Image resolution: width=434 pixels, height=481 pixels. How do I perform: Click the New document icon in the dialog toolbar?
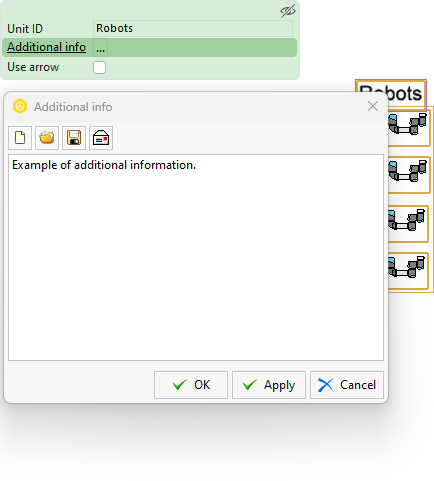(x=20, y=138)
